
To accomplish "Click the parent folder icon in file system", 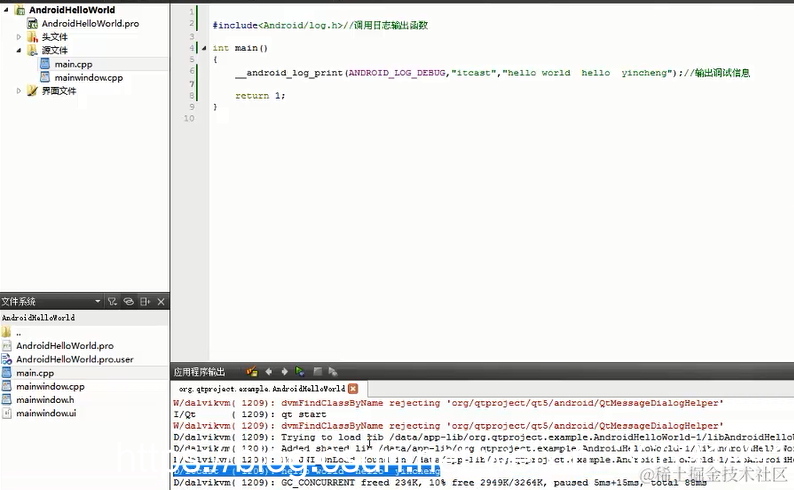I will [6, 332].
